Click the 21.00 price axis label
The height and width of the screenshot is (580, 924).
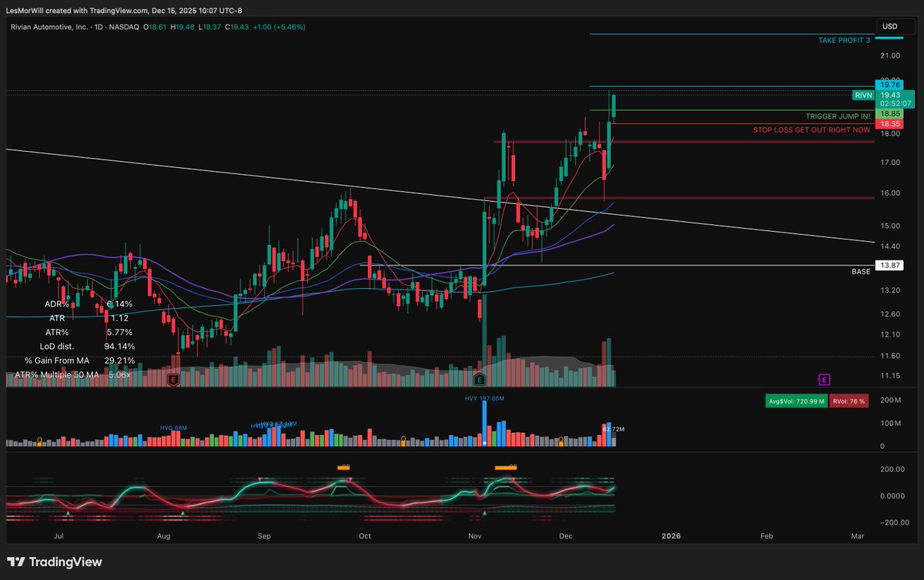[x=890, y=56]
